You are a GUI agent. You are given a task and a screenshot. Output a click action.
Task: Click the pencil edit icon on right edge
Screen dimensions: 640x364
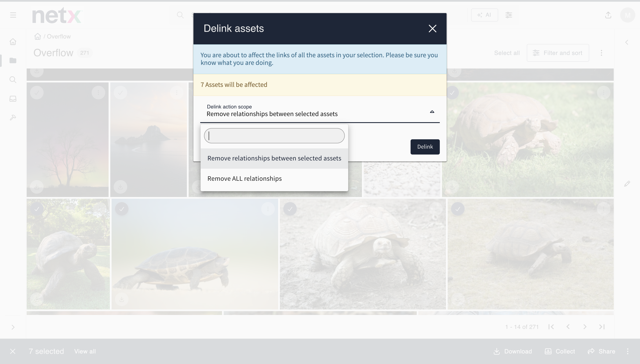(627, 184)
